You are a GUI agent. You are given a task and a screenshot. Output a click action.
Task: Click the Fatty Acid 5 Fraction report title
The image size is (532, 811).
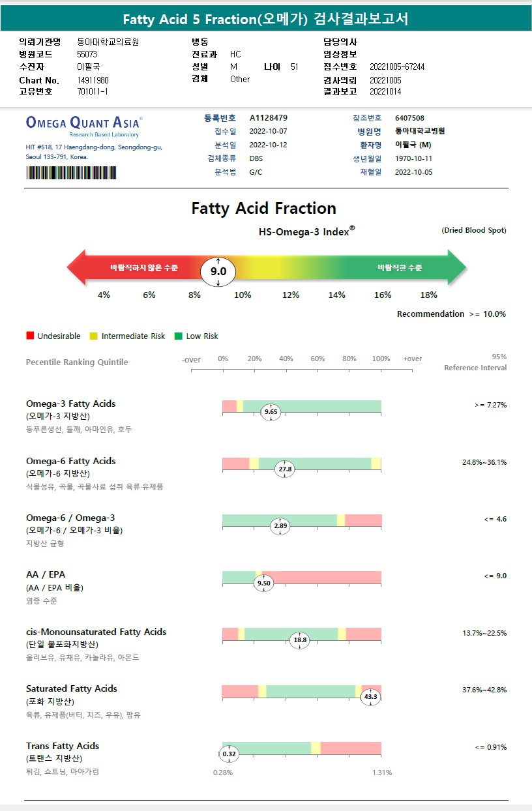pyautogui.click(x=266, y=20)
